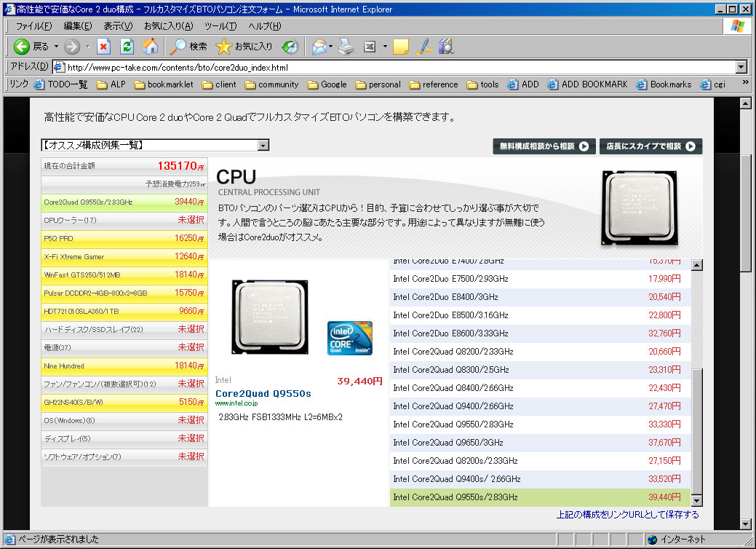This screenshot has width=756, height=549.
Task: Open the bookmarklet folder
Action: 164,84
